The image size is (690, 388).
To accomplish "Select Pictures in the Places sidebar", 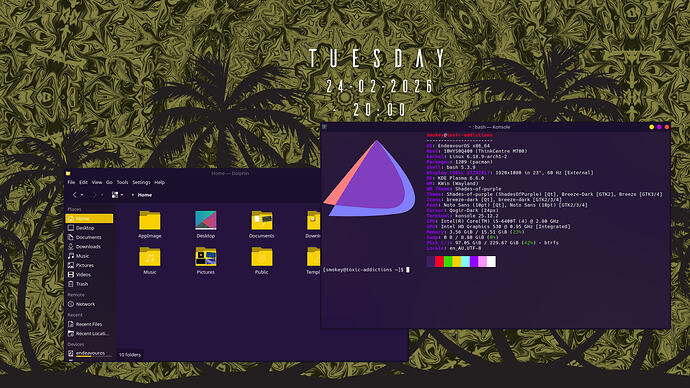I will [89, 265].
